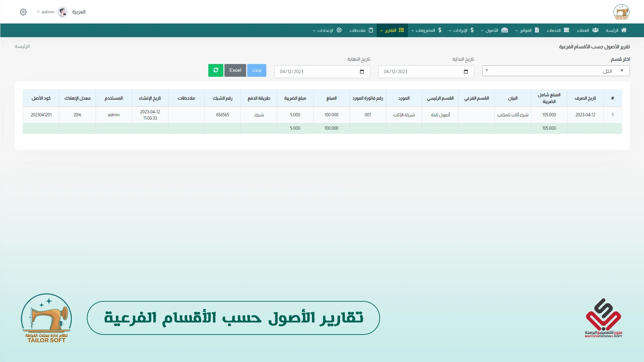The image size is (644, 362).
Task: Open calendar picker in end date field
Action: (x=362, y=72)
